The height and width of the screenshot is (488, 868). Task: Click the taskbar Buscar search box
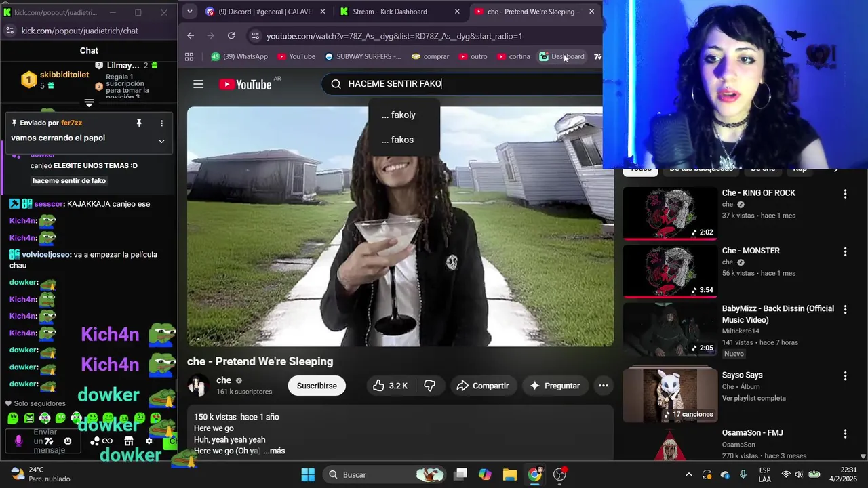click(384, 474)
